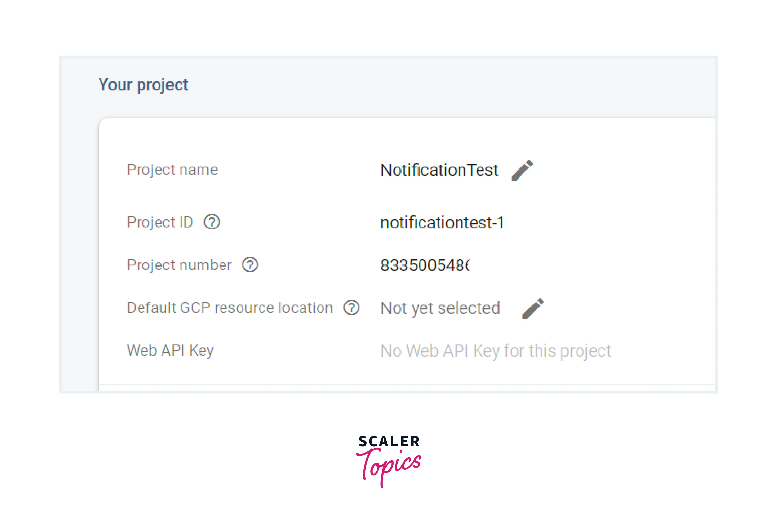Click the 'Web API Key' label
This screenshot has height=532, width=777.
(x=170, y=351)
